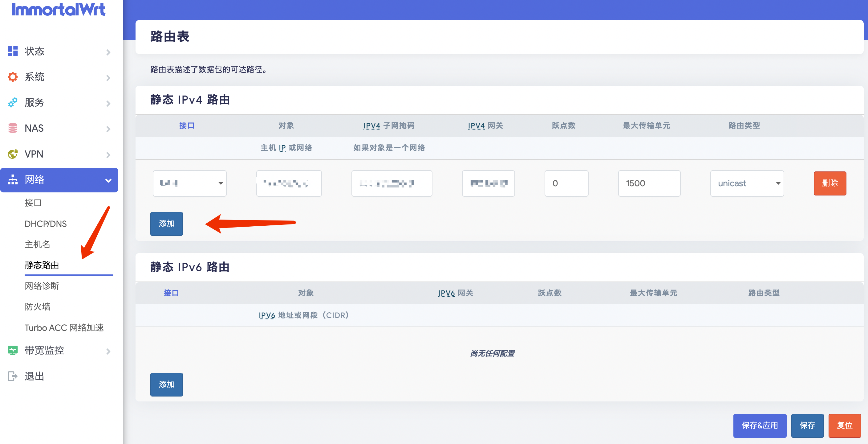Image resolution: width=868 pixels, height=444 pixels.
Task: Click the 网络 network topology icon
Action: [x=13, y=180]
